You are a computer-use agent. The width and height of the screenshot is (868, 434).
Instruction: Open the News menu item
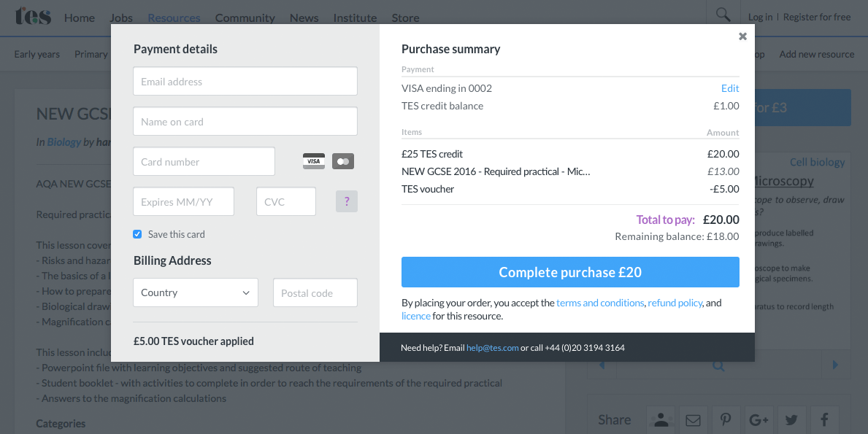(304, 18)
